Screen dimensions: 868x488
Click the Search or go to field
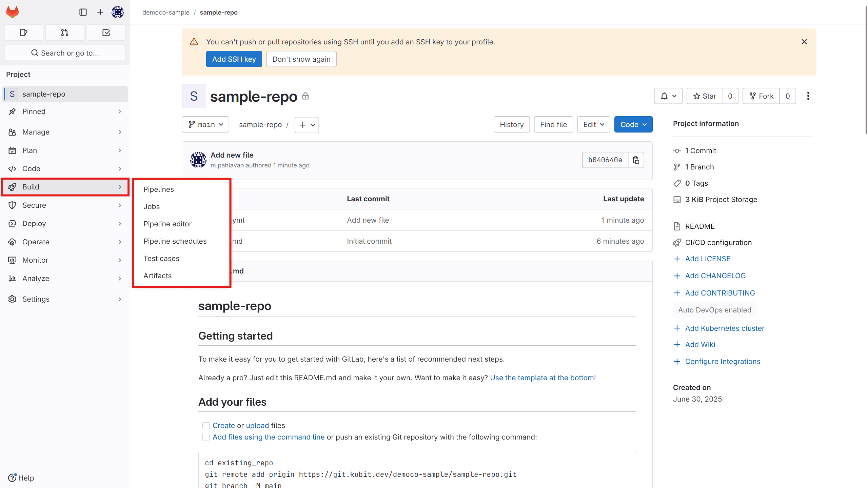65,53
